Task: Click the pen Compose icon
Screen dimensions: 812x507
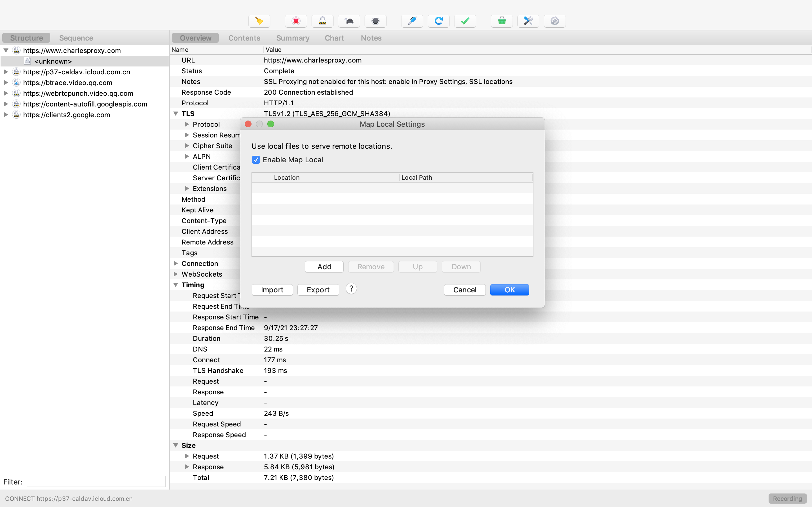Action: [412, 21]
